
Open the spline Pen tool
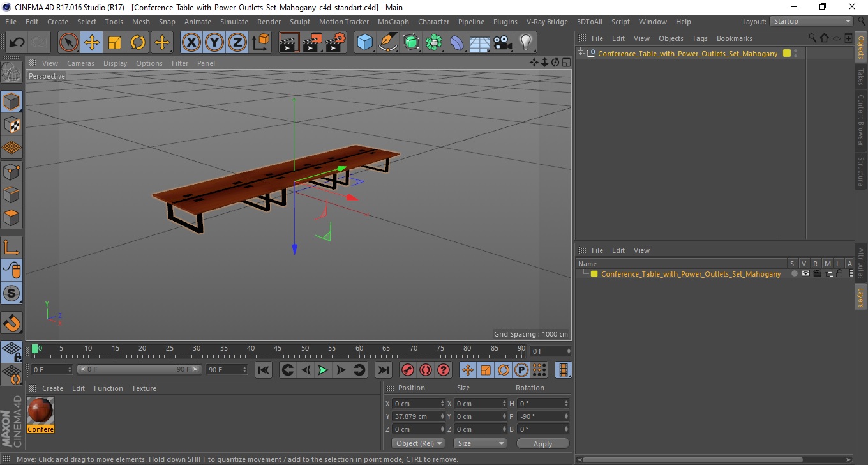(388, 43)
